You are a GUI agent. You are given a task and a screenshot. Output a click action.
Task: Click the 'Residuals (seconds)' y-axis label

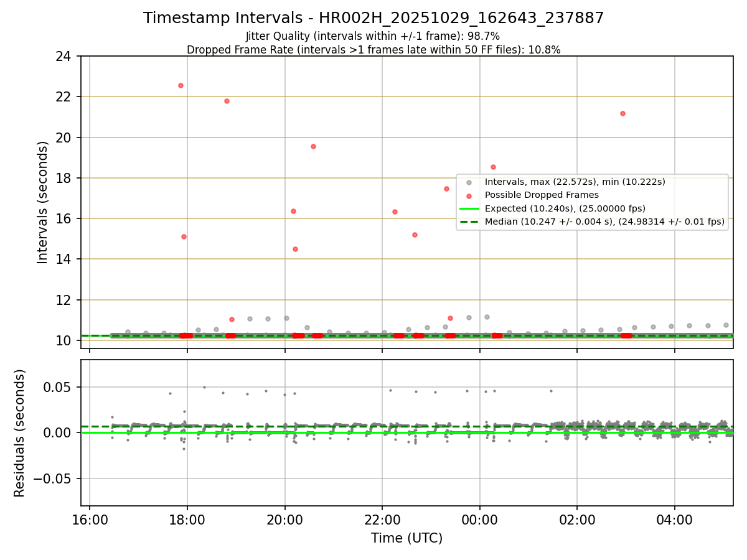(20, 433)
